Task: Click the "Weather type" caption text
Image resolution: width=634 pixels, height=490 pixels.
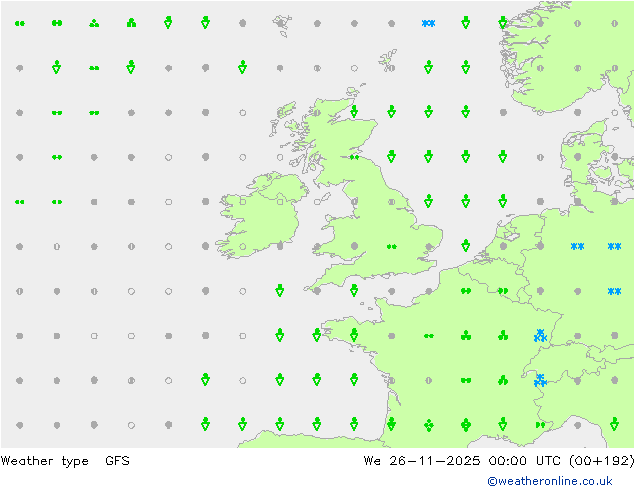Action: (44, 461)
